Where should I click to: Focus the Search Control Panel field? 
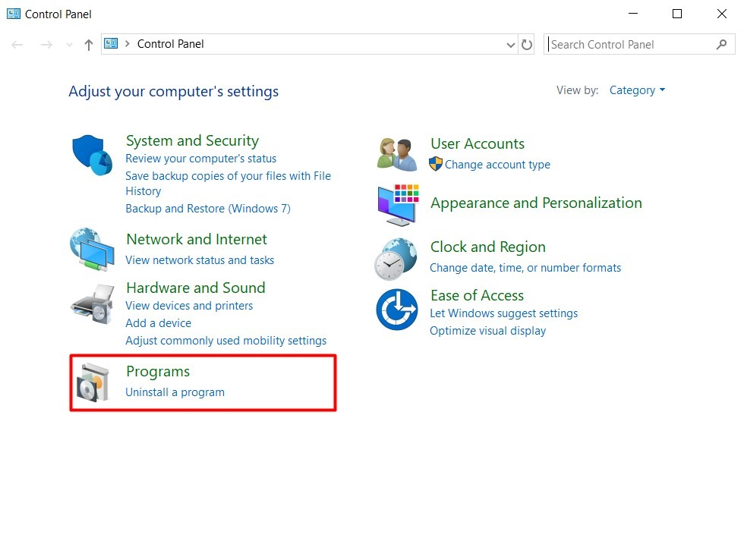coord(639,45)
